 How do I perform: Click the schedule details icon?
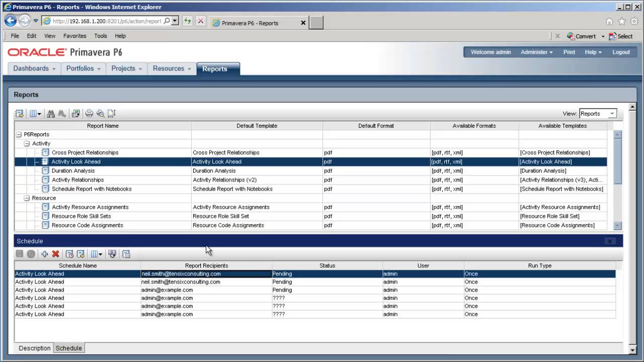pos(126,254)
